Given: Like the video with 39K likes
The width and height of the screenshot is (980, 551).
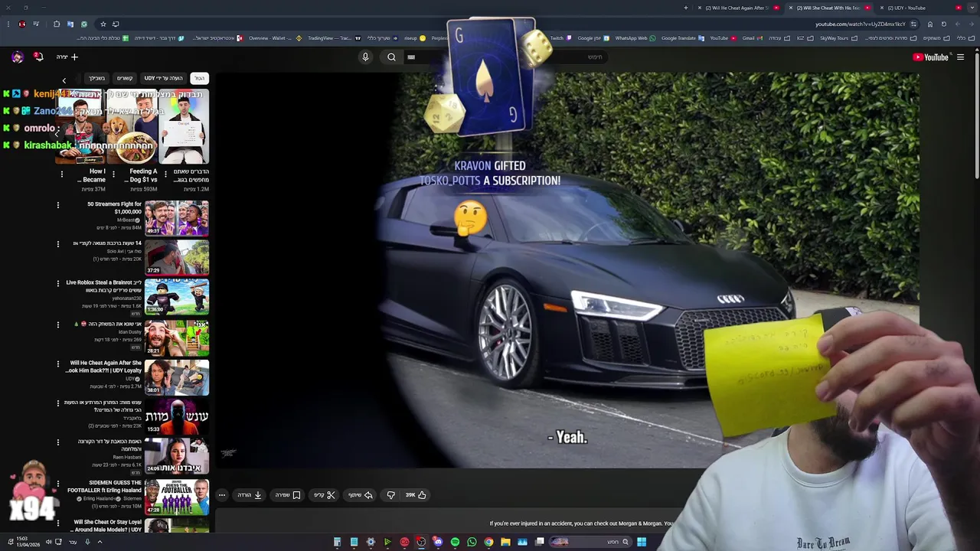Looking at the screenshot, I should pos(416,495).
